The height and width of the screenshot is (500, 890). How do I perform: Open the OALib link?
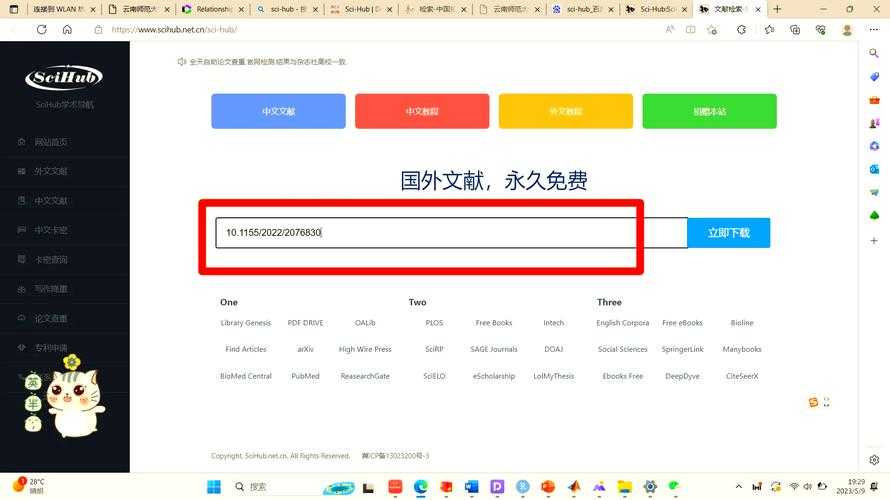pos(365,323)
